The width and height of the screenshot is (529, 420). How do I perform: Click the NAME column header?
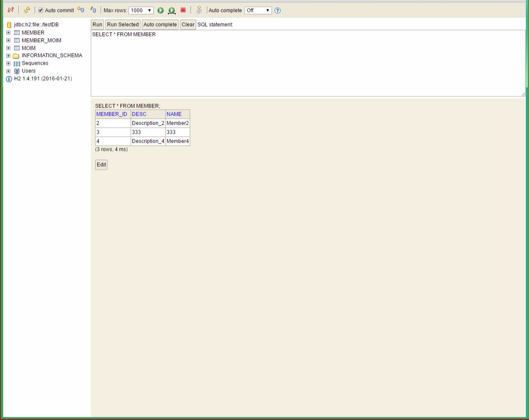(x=178, y=114)
